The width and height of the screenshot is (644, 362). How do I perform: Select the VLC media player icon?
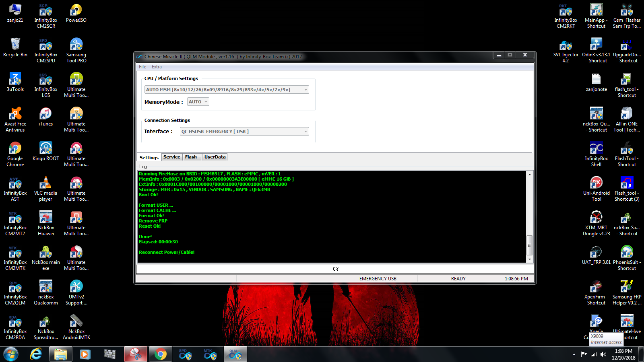point(46,189)
